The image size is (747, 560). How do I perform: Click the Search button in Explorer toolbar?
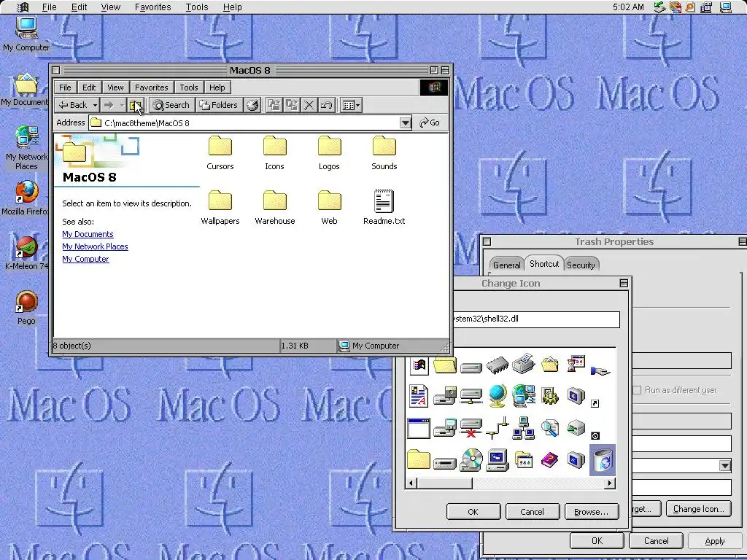pos(171,105)
